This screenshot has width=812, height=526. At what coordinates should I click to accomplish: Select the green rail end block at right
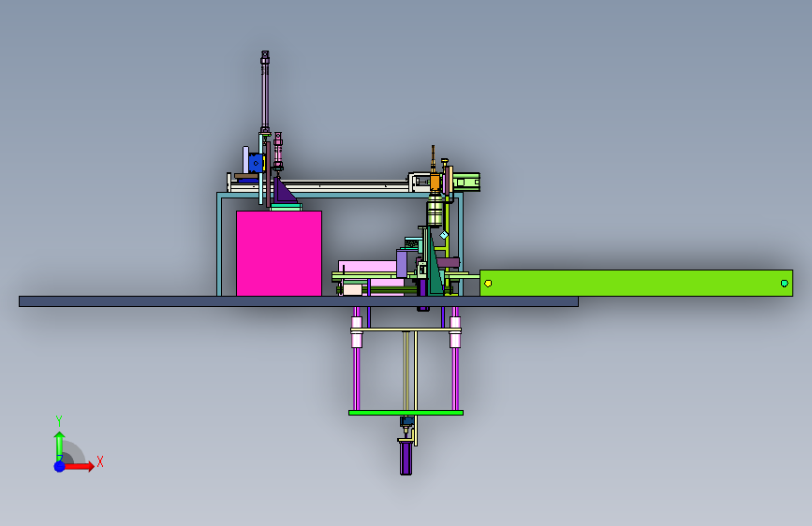click(466, 183)
